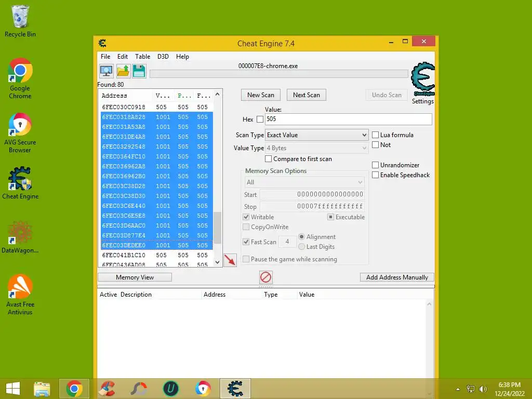
Task: Click New Scan button
Action: [x=261, y=95]
